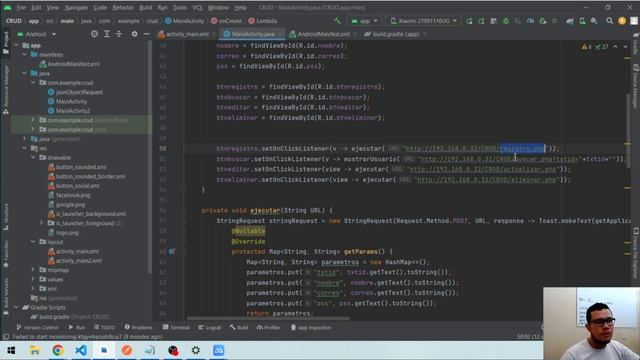Open the App Inspection tool window

click(x=311, y=327)
